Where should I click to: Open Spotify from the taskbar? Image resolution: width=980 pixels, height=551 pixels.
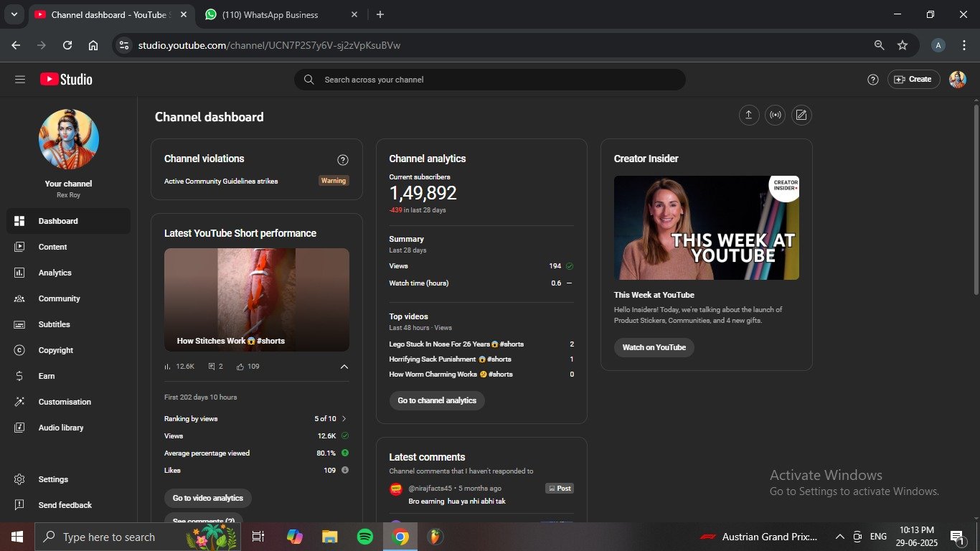pyautogui.click(x=365, y=537)
